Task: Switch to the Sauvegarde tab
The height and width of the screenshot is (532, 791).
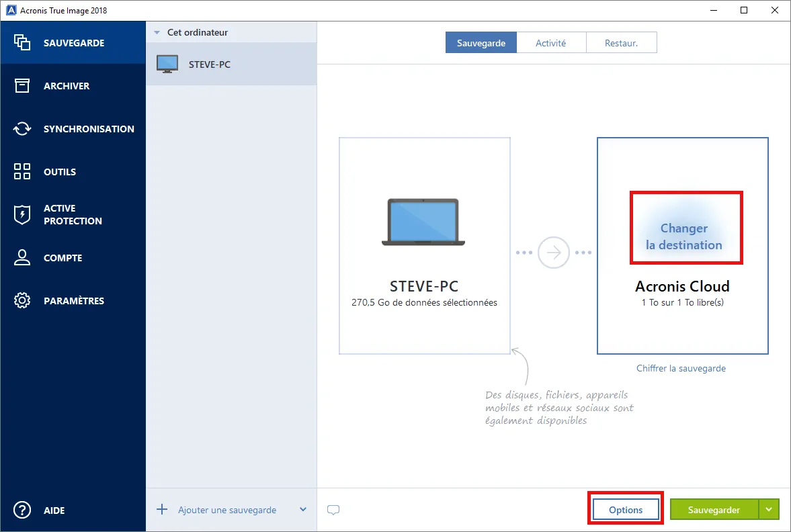Action: 481,43
